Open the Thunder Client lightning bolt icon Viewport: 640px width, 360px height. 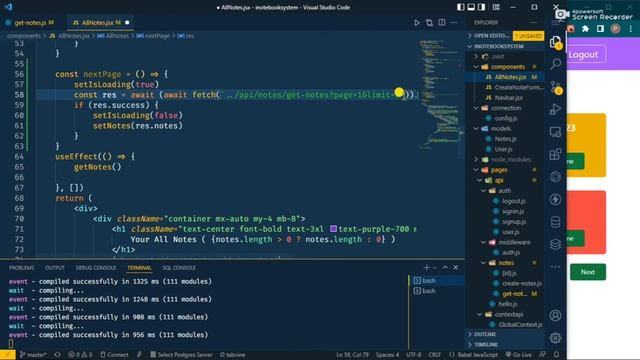556,200
